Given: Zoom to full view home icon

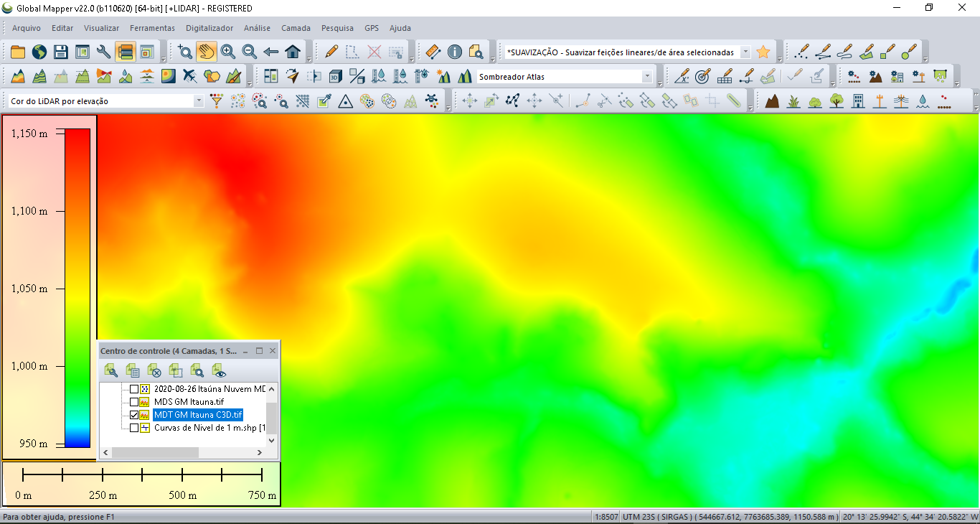Looking at the screenshot, I should 293,52.
